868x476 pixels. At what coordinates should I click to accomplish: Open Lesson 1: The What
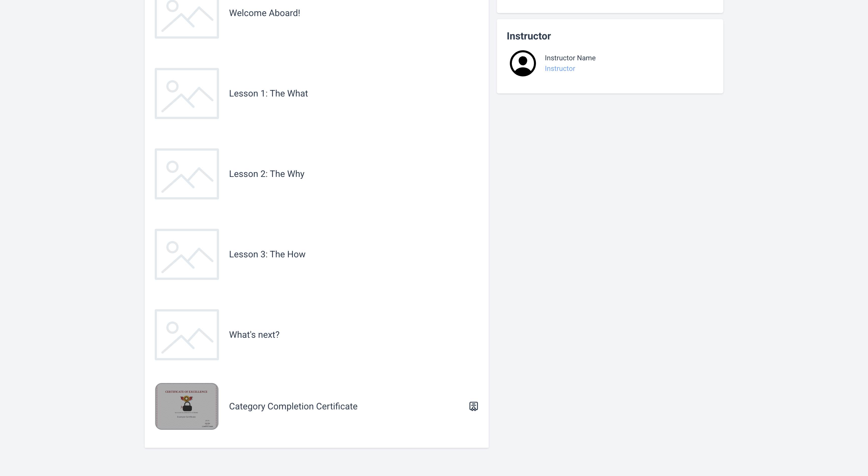click(268, 93)
